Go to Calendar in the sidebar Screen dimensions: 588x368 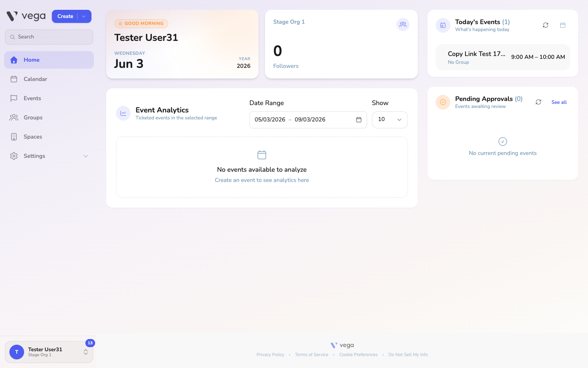[x=49, y=79]
